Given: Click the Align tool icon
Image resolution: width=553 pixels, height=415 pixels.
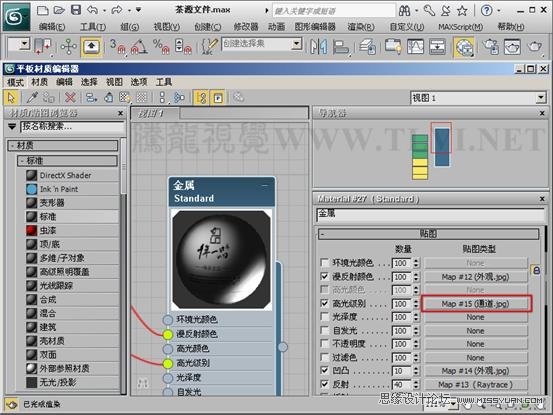Looking at the screenshot, I should 341,47.
